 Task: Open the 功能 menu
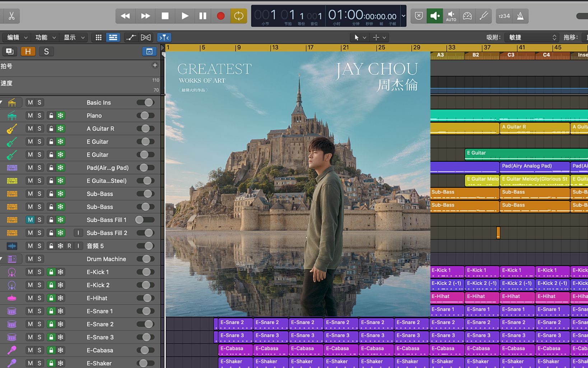click(x=45, y=37)
